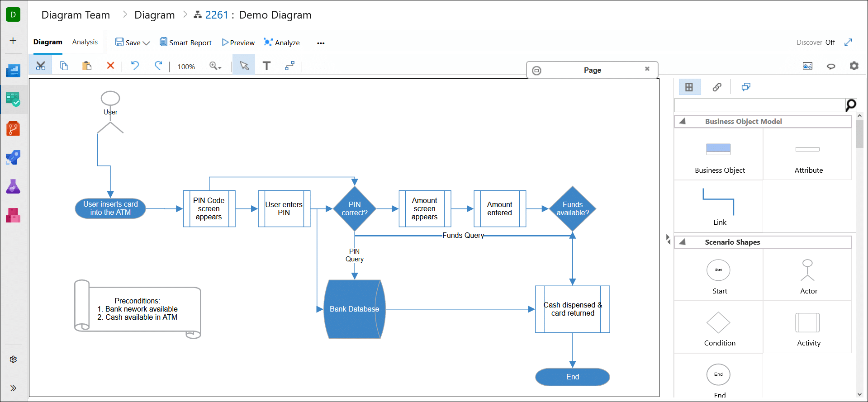The width and height of the screenshot is (868, 402).
Task: Open the Save dropdown arrow
Action: click(x=146, y=43)
